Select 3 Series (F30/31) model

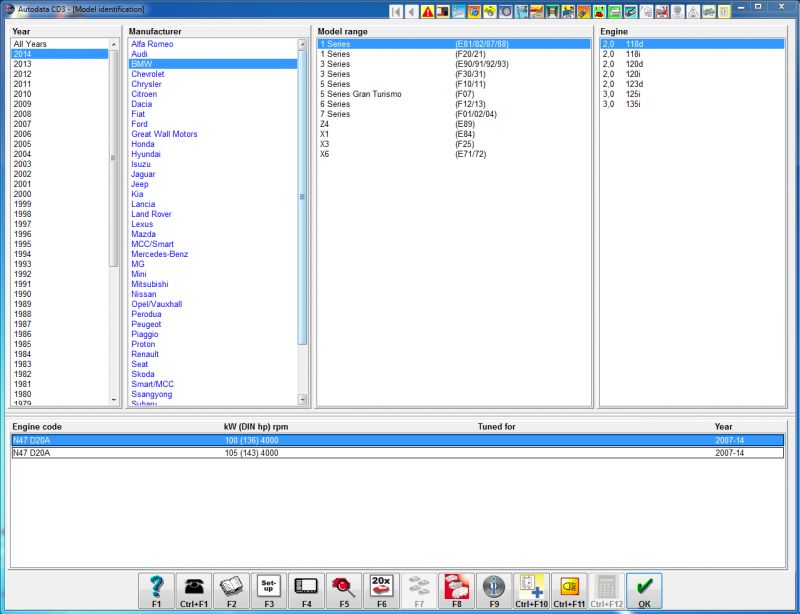[x=454, y=74]
